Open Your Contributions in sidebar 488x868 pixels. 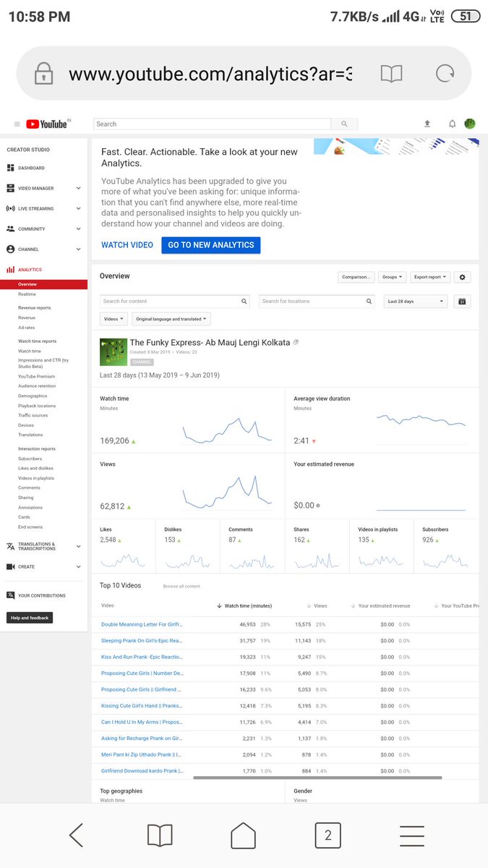[42, 595]
